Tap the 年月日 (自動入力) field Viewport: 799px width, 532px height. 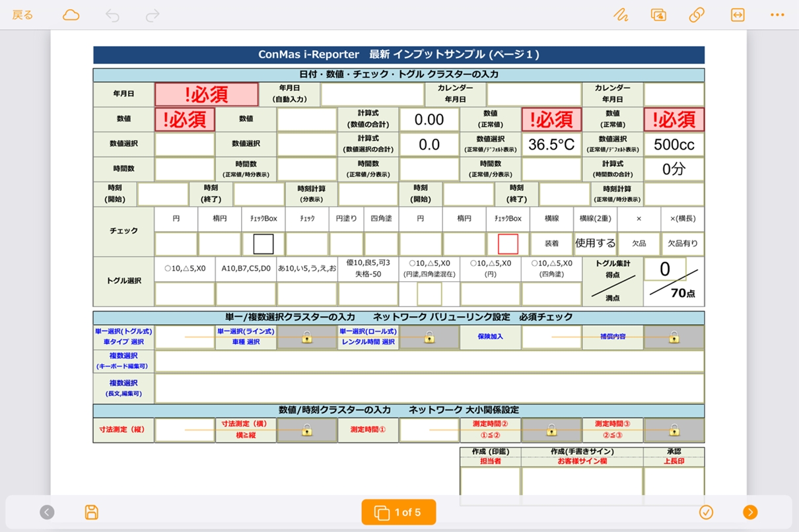coord(372,94)
